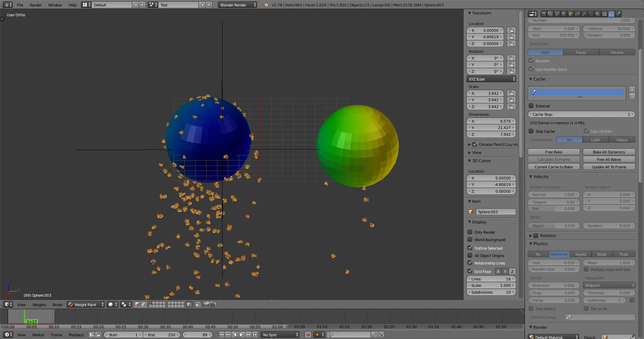Enable the Disk Cache checkbox

point(531,131)
